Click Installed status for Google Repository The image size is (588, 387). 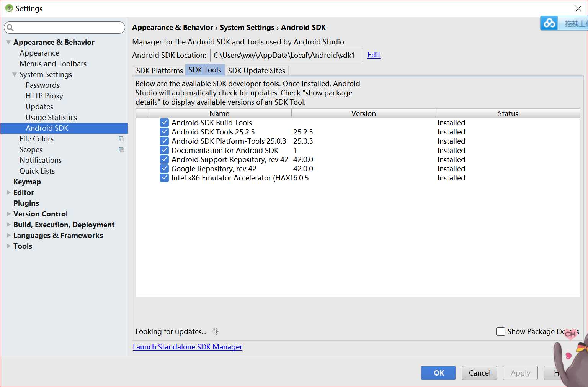[x=451, y=169]
